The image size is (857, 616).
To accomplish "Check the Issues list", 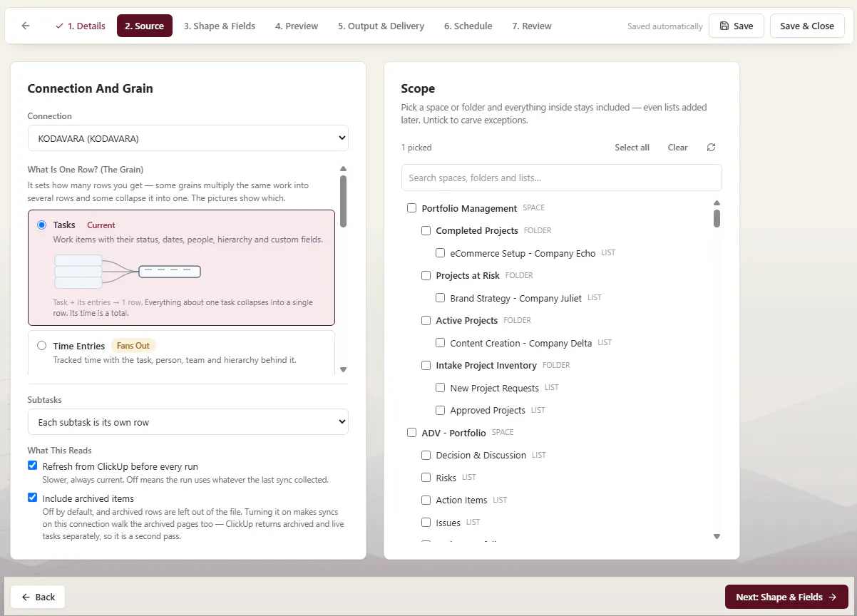I will [x=426, y=523].
